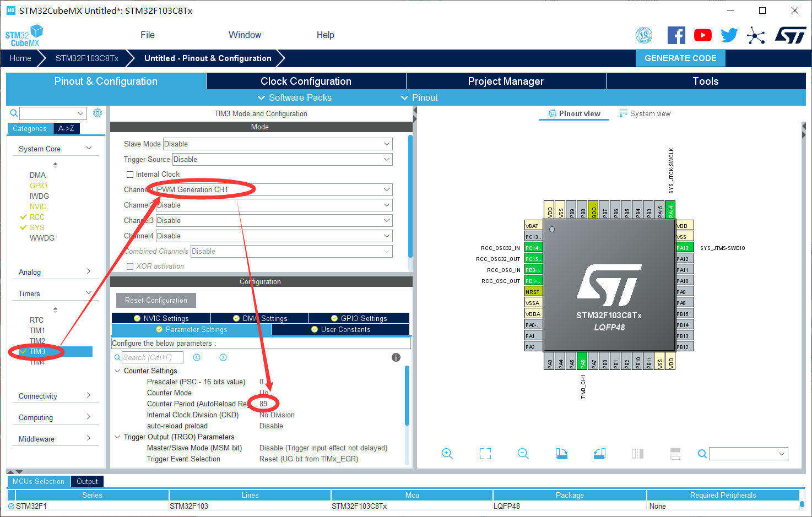Open the STMicroelectronics YouTube channel icon
This screenshot has width=812, height=517.
pos(702,35)
